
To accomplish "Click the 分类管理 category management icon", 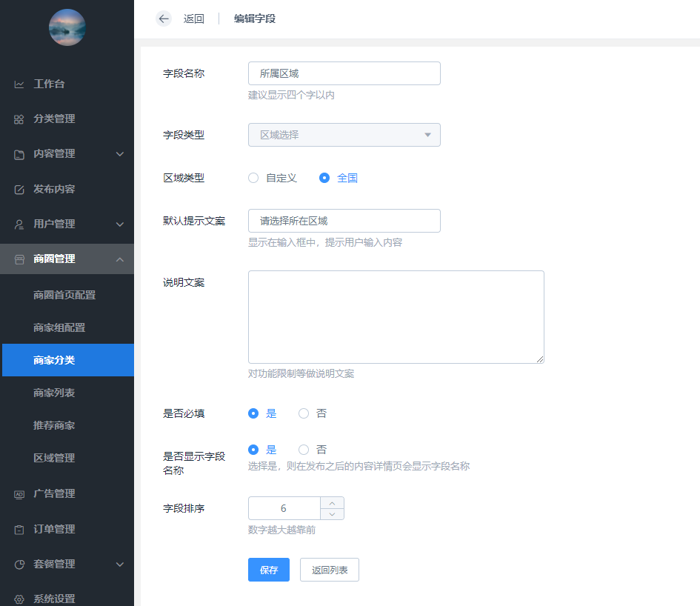I will click(x=21, y=119).
